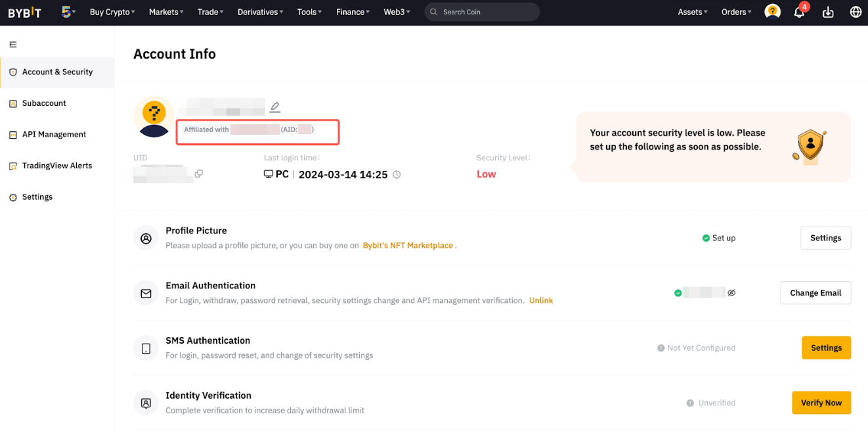The width and height of the screenshot is (868, 433).
Task: Go to API Management in sidebar
Action: point(54,135)
